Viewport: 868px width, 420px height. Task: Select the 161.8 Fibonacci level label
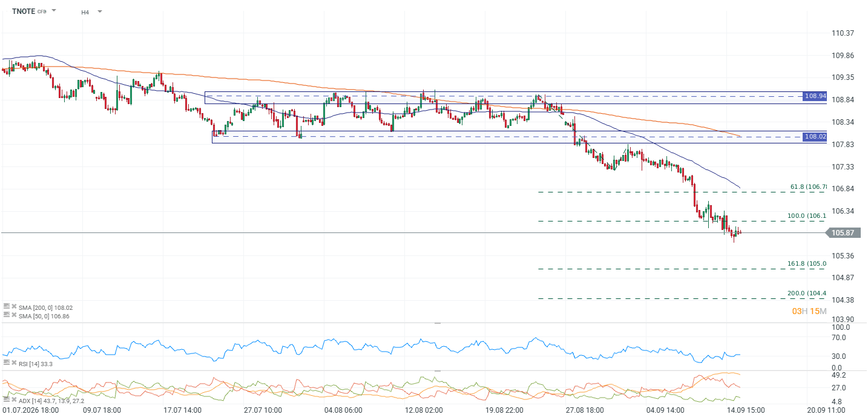tap(807, 263)
